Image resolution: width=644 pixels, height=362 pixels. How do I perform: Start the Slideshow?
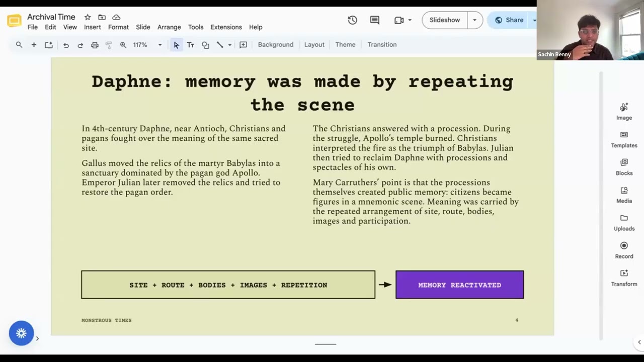coord(445,20)
